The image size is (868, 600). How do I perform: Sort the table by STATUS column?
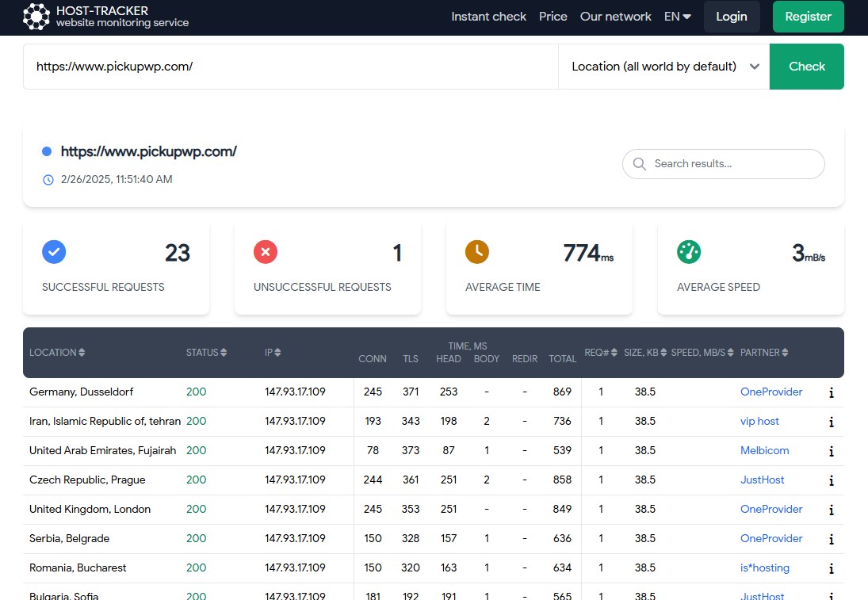206,353
